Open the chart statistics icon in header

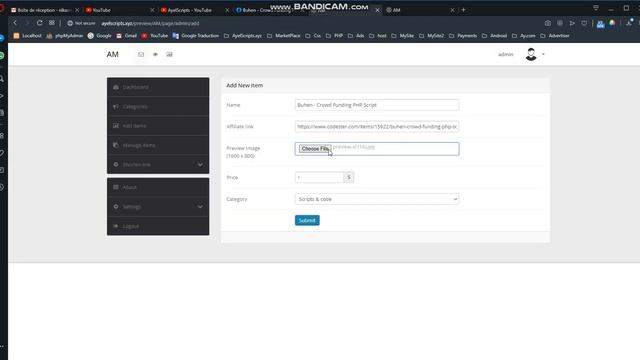coord(169,54)
